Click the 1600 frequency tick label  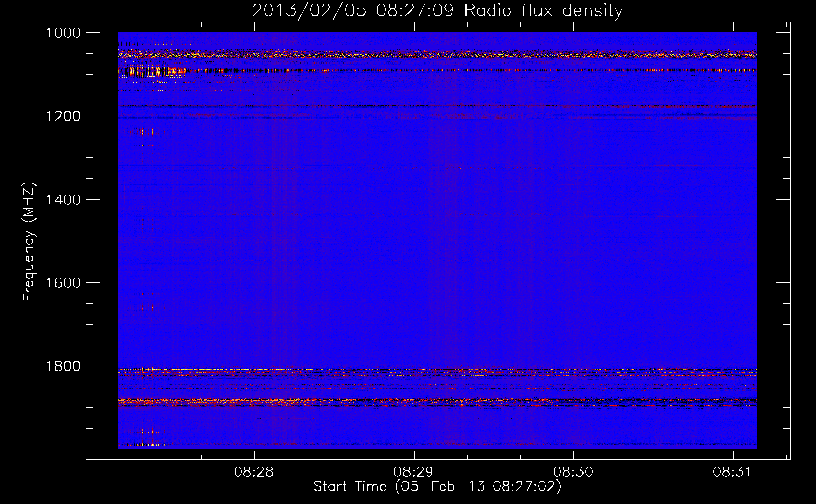63,283
